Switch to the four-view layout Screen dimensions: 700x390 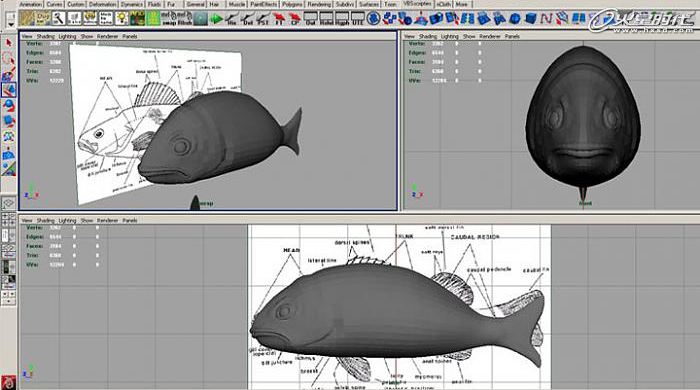pyautogui.click(x=8, y=219)
